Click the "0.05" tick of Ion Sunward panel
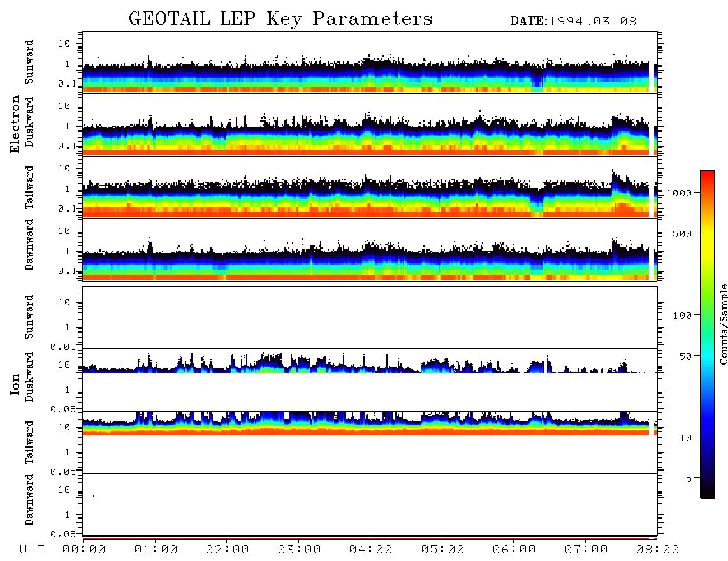 62,347
